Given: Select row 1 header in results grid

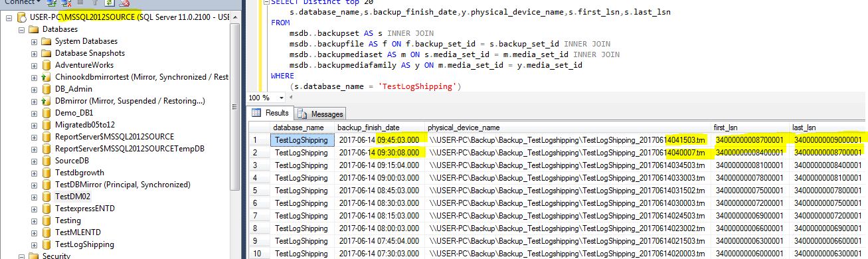Looking at the screenshot, I should click(x=259, y=140).
